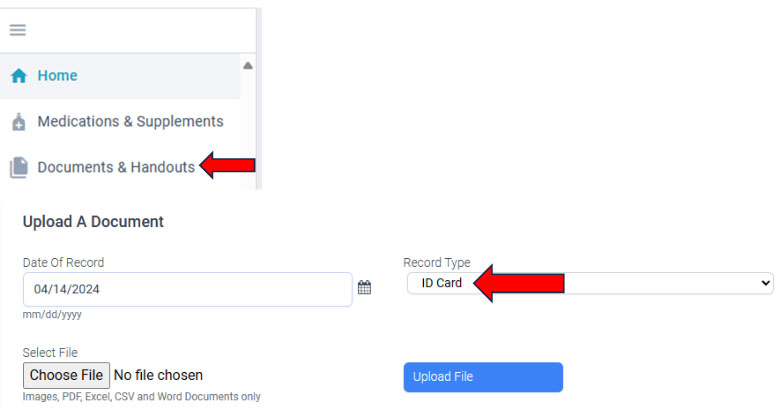
Task: Select Documents & Handouts in sidebar
Action: pyautogui.click(x=116, y=167)
